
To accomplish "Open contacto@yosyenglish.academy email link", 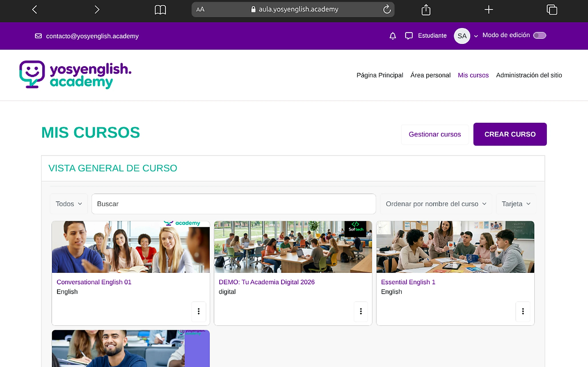I will click(x=92, y=36).
